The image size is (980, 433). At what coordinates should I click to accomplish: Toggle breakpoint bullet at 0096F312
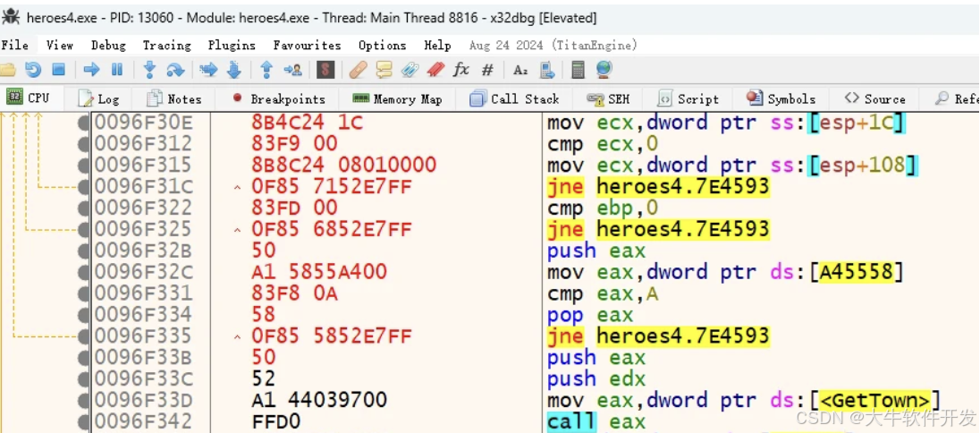[x=84, y=145]
